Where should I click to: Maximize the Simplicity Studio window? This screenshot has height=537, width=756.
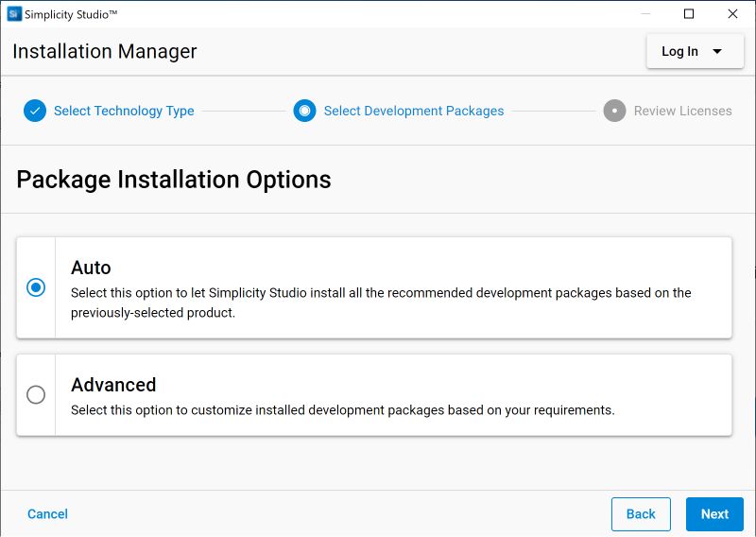[x=689, y=14]
